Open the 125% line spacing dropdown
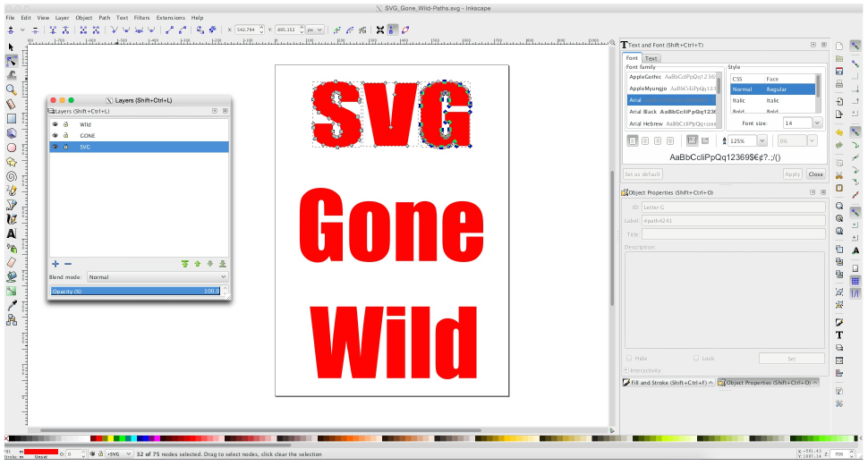This screenshot has width=868, height=466. (x=762, y=141)
